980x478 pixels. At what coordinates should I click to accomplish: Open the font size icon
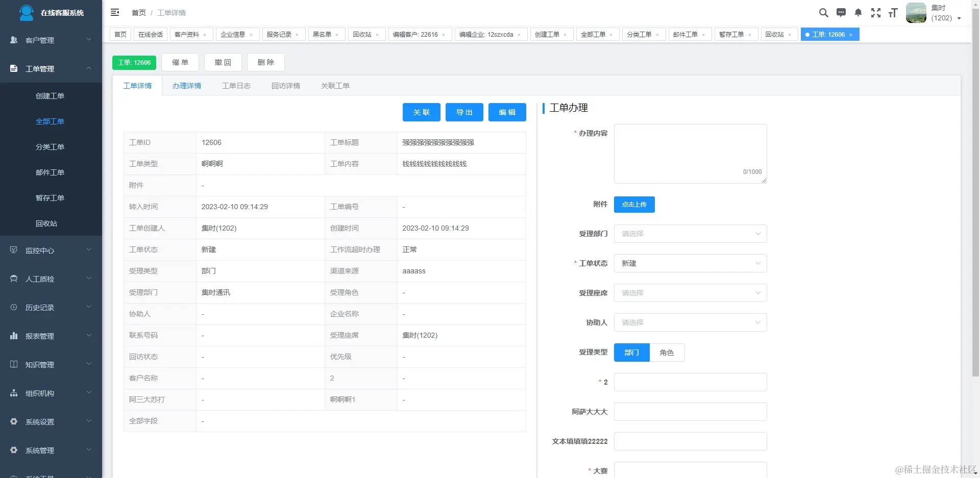[893, 13]
